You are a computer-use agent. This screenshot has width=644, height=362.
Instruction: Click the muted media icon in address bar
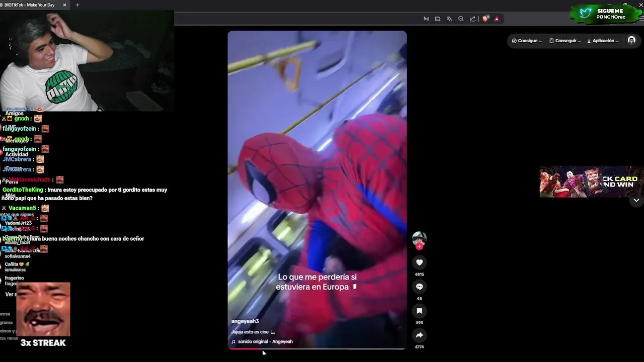click(x=426, y=19)
